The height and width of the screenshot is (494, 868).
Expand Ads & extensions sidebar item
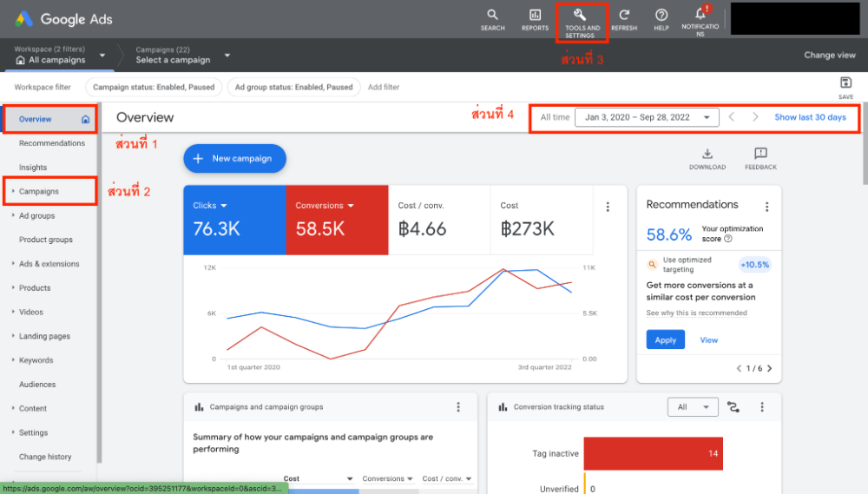coord(13,264)
